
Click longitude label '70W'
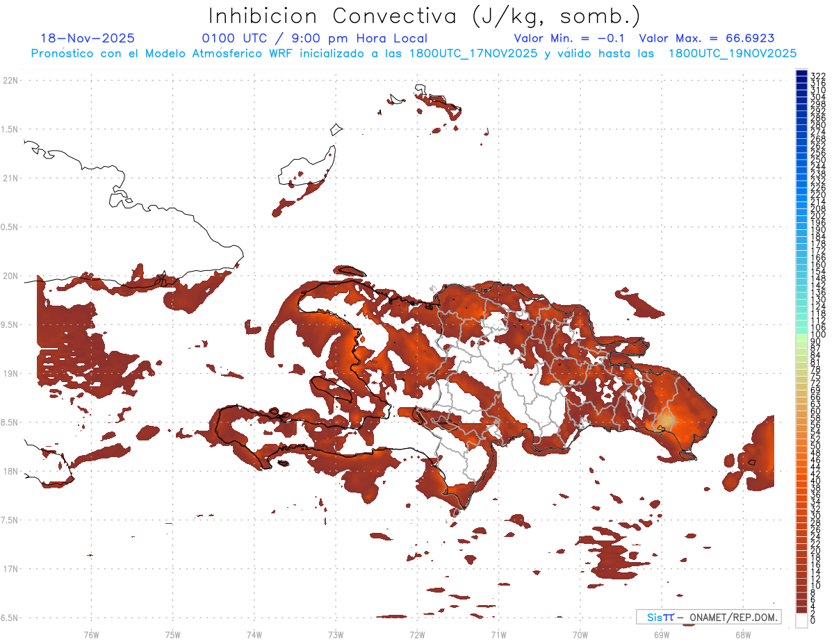click(x=580, y=634)
